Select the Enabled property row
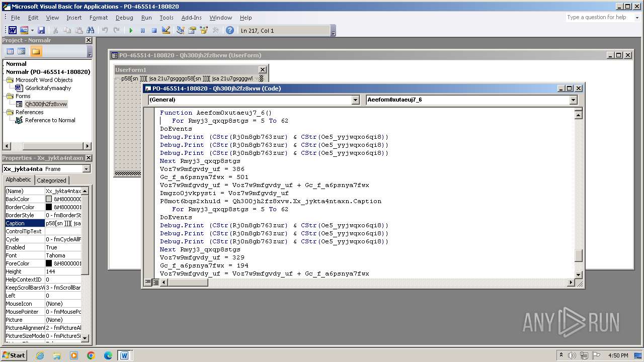Image resolution: width=644 pixels, height=362 pixels. click(x=43, y=247)
